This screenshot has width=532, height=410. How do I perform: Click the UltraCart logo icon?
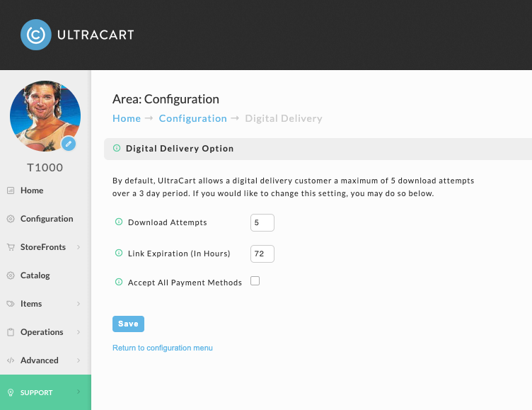36,35
